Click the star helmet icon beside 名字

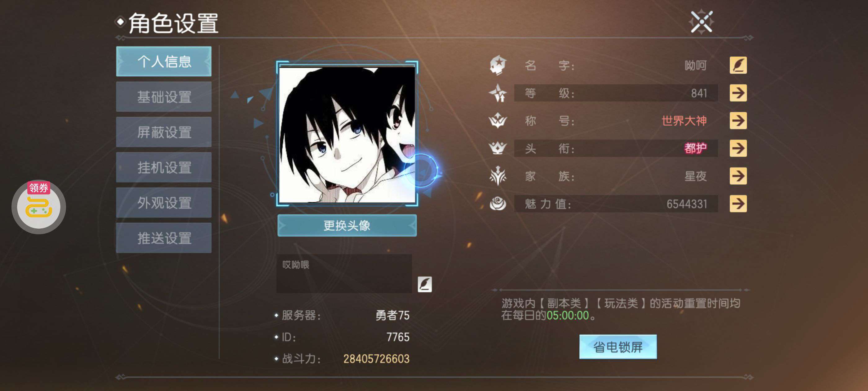click(x=498, y=65)
